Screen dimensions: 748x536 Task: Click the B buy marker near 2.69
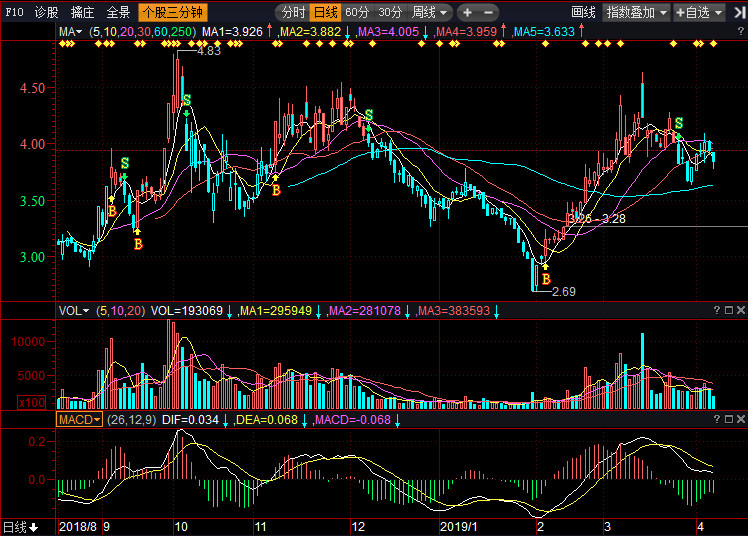[x=546, y=279]
